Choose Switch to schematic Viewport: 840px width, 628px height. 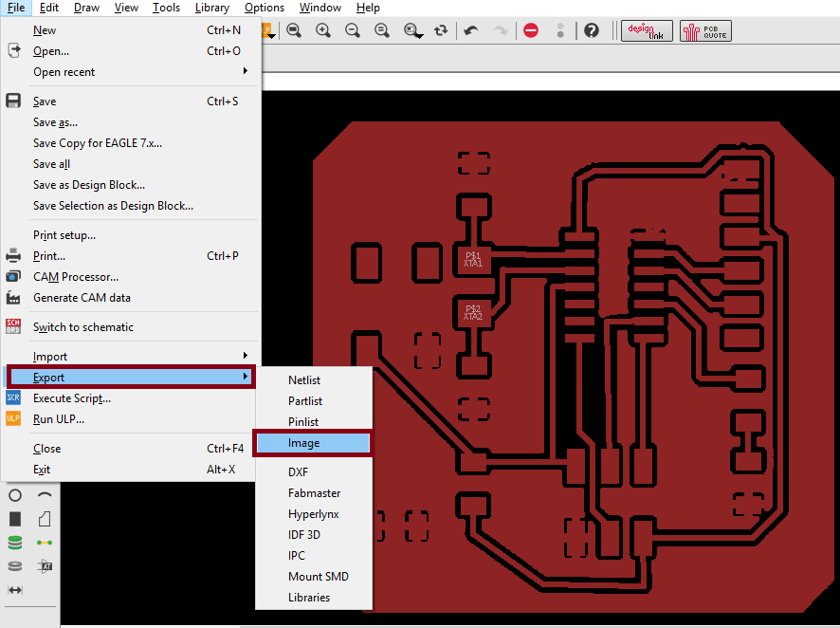click(131, 327)
